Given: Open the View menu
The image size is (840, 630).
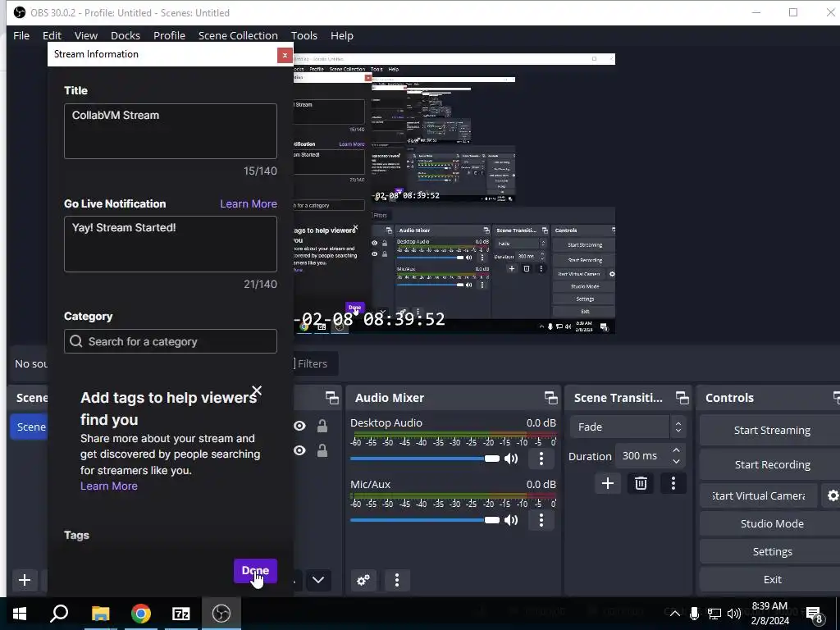Looking at the screenshot, I should click(x=85, y=35).
